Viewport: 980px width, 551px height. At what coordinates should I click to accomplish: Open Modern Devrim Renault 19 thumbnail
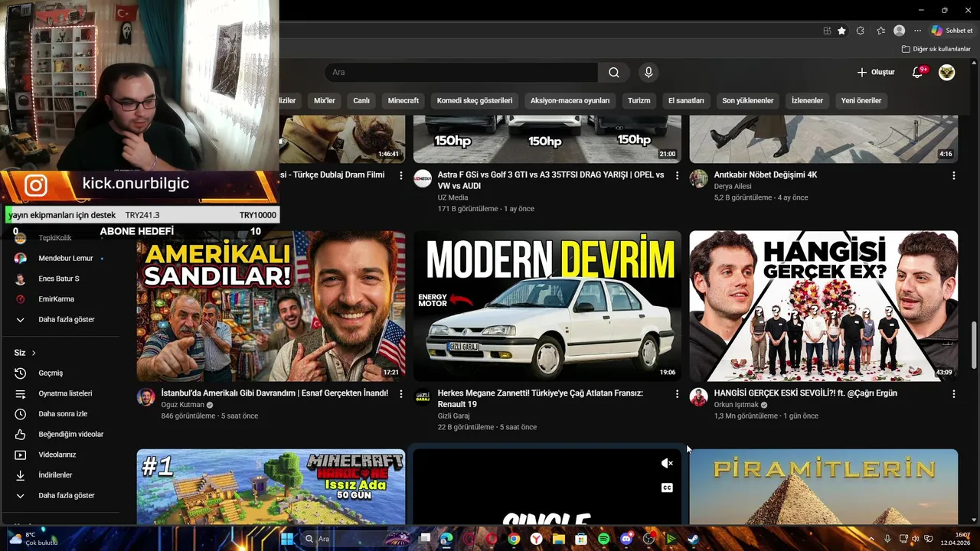tap(547, 306)
